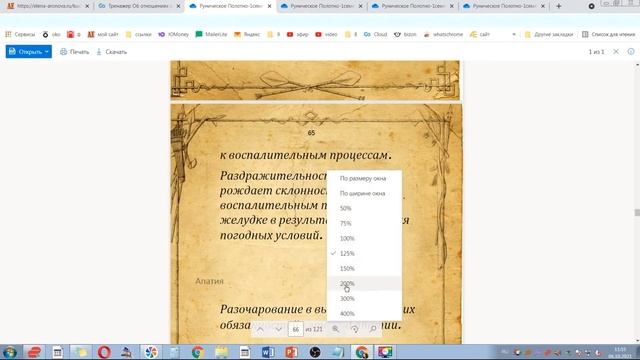Set zoom to 50%
The width and height of the screenshot is (640, 360).
click(x=364, y=208)
